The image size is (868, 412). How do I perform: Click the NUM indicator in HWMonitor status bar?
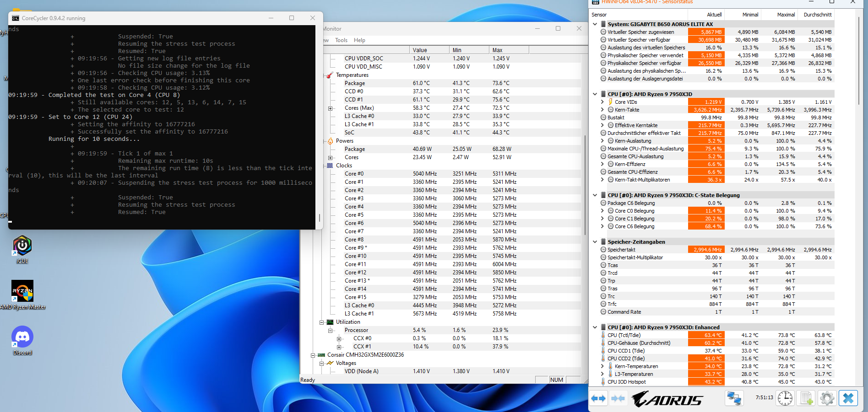pyautogui.click(x=556, y=380)
